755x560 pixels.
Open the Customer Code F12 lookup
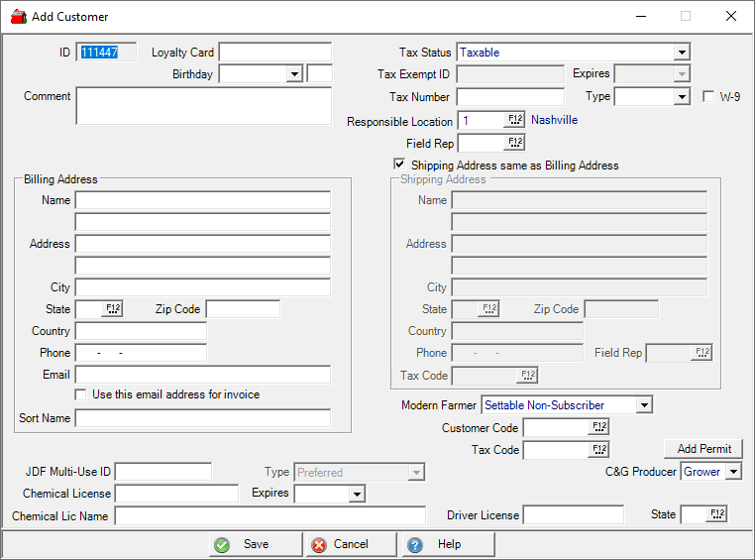tap(598, 427)
